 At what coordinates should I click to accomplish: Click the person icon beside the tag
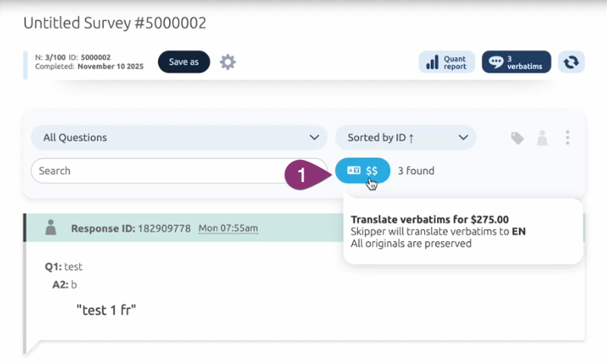pyautogui.click(x=542, y=138)
